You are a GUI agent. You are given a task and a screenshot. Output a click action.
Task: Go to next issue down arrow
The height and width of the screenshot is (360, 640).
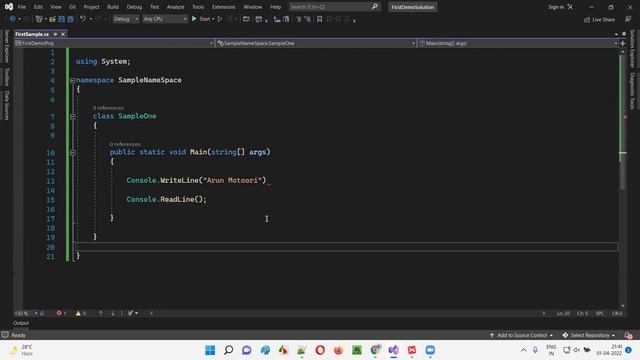113,313
